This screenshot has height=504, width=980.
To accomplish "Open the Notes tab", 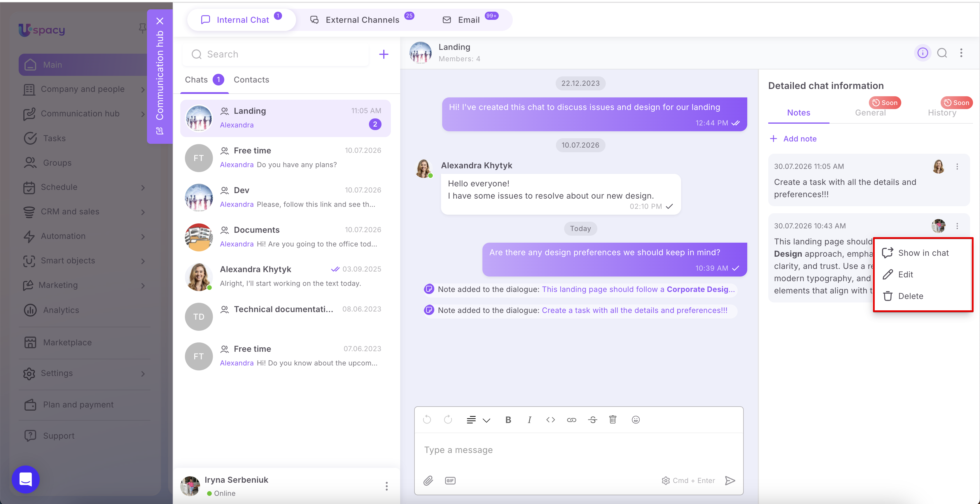I will click(x=798, y=113).
